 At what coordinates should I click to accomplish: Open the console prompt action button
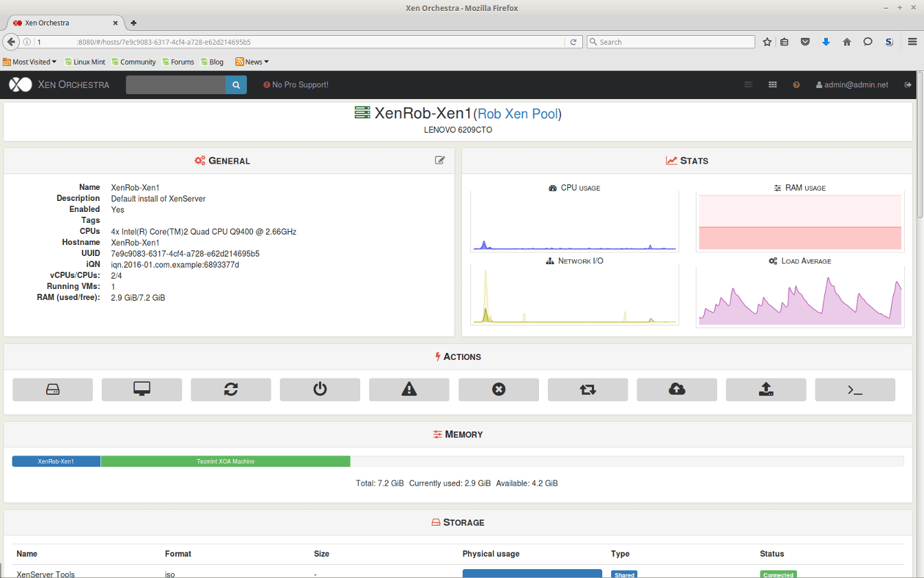(x=855, y=389)
